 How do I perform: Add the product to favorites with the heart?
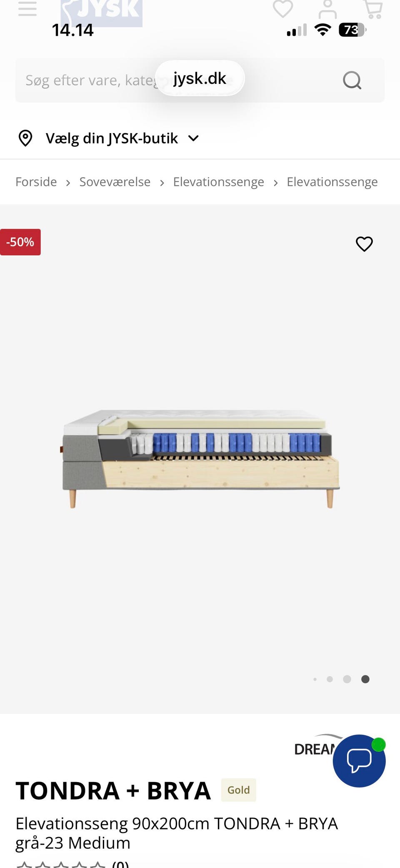(364, 244)
